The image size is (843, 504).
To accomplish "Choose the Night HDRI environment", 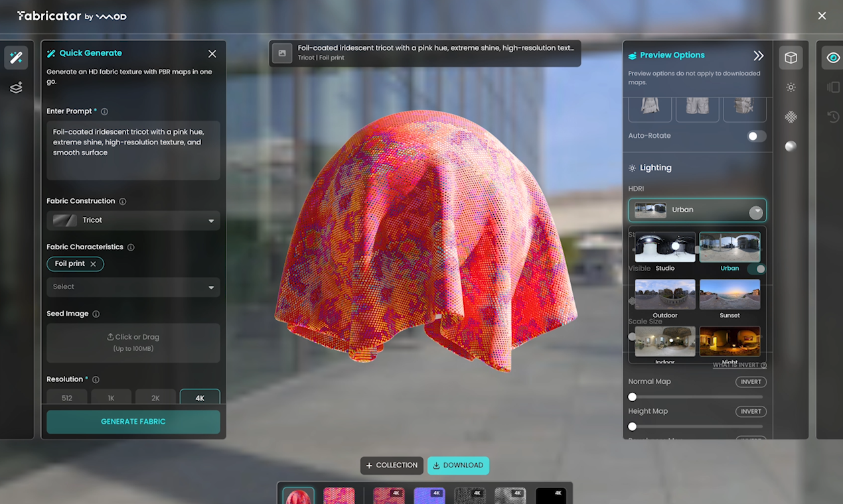I will point(729,345).
